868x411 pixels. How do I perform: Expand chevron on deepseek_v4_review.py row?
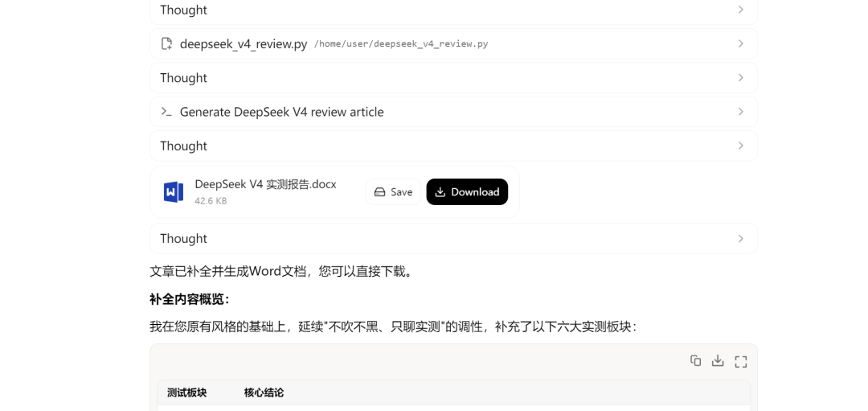coord(741,43)
